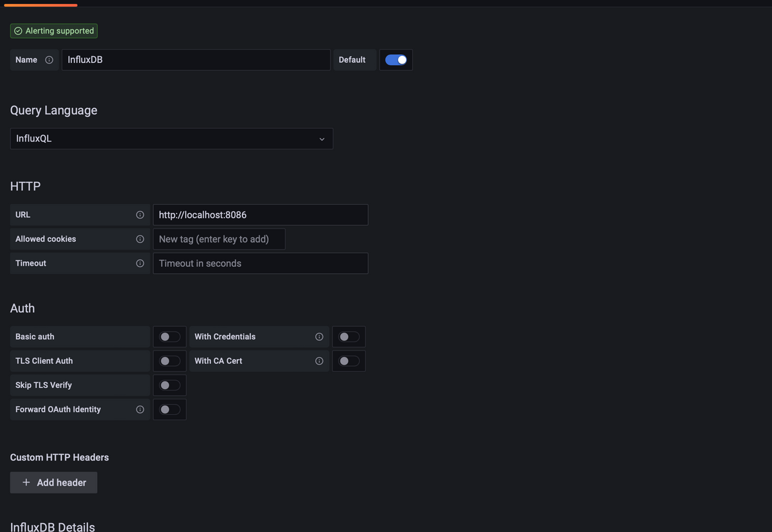Click the Alerting supported checkmark icon
Image resolution: width=772 pixels, height=532 pixels.
(18, 31)
